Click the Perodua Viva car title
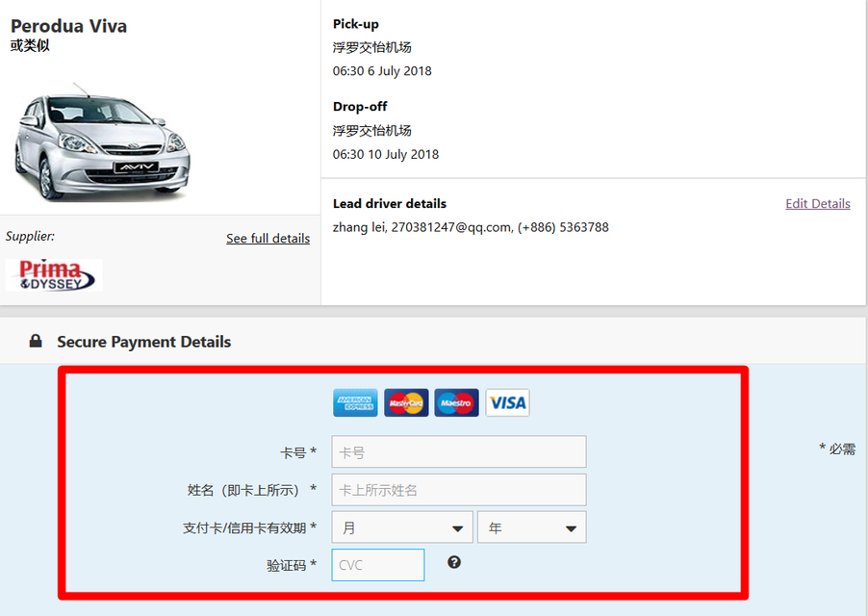 (68, 26)
